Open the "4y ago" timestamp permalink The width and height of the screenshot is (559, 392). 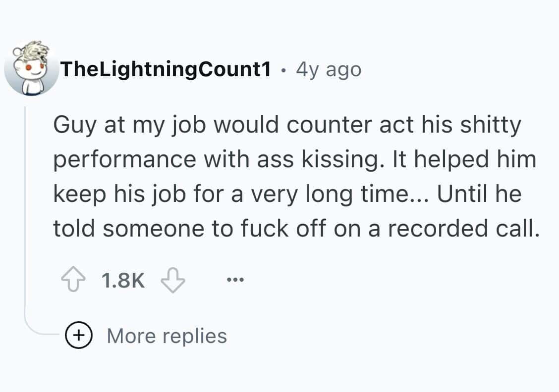click(x=329, y=70)
